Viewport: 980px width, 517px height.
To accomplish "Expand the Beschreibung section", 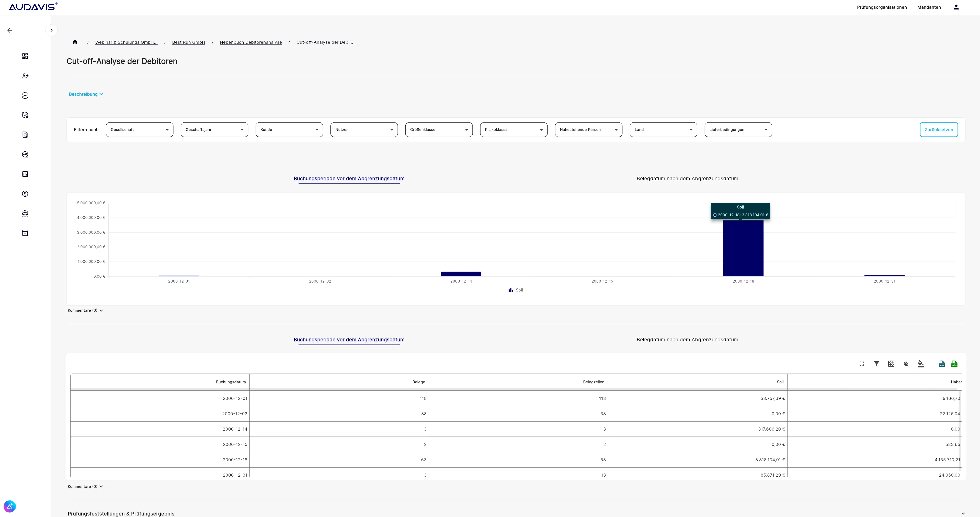I will point(86,94).
